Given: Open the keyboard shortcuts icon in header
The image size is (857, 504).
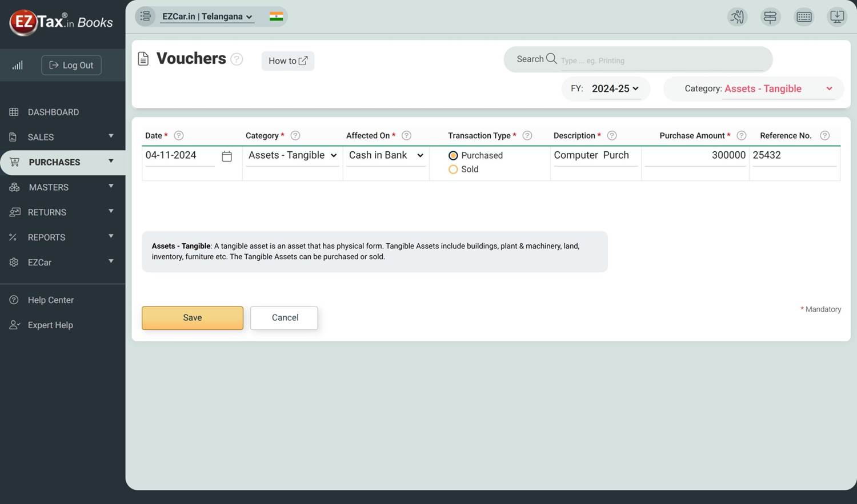Looking at the screenshot, I should (804, 17).
